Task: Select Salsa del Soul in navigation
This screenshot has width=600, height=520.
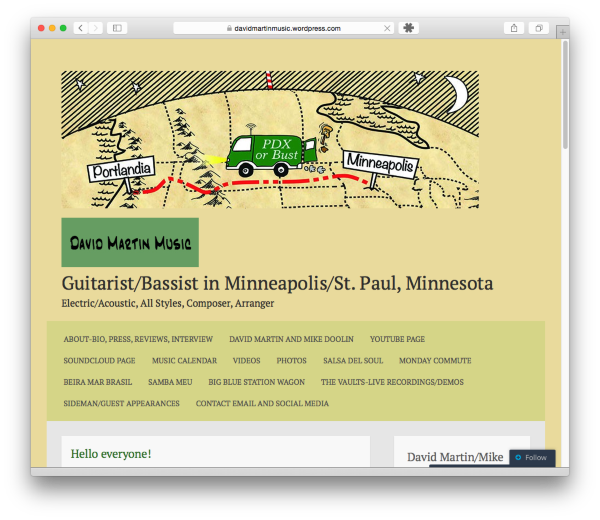Action: pyautogui.click(x=353, y=360)
